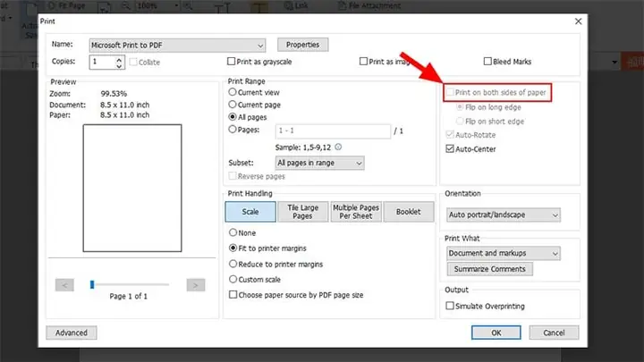
Task: Select the Booklet tab
Action: click(x=408, y=212)
